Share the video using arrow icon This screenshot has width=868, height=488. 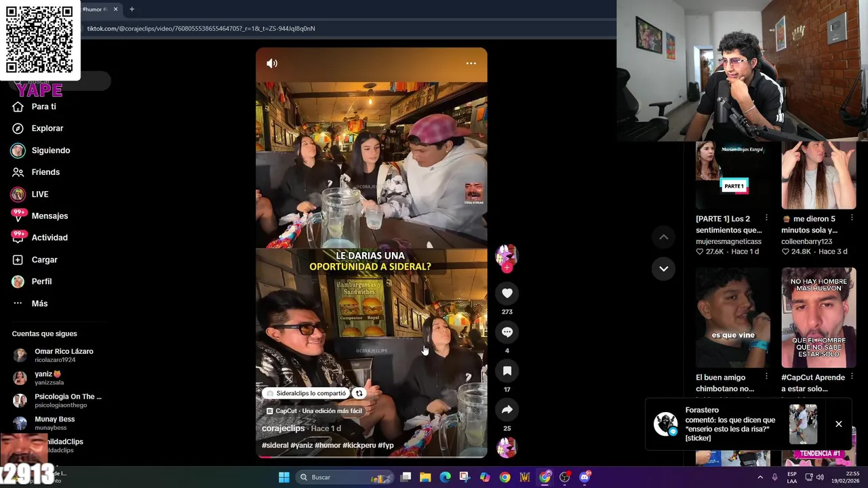(507, 409)
